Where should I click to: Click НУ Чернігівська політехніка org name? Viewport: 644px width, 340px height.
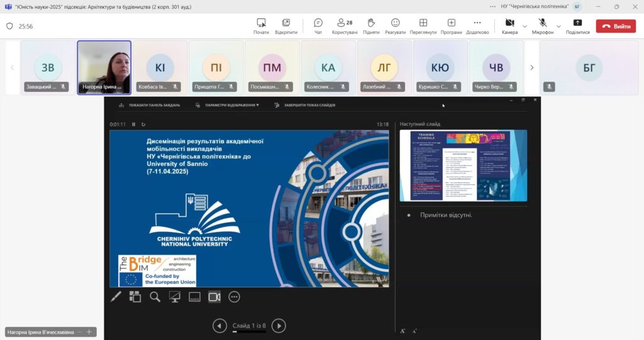(535, 6)
